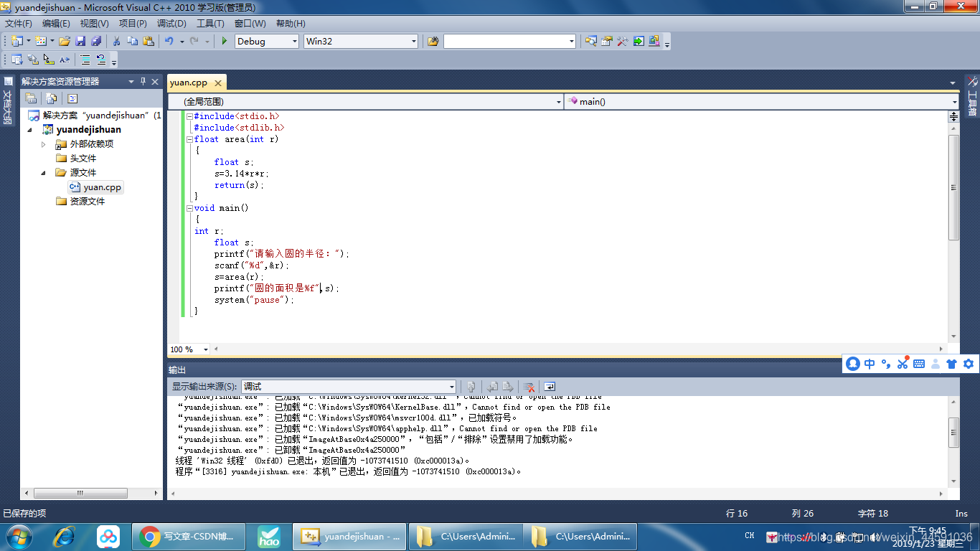
Task: Click the Display Word Completion icon
Action: pyautogui.click(x=65, y=60)
